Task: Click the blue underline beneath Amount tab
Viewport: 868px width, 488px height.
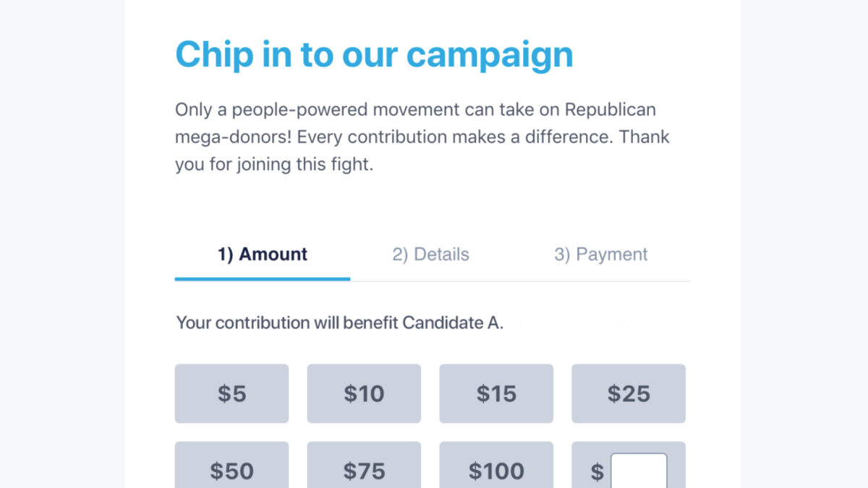Action: pyautogui.click(x=263, y=278)
